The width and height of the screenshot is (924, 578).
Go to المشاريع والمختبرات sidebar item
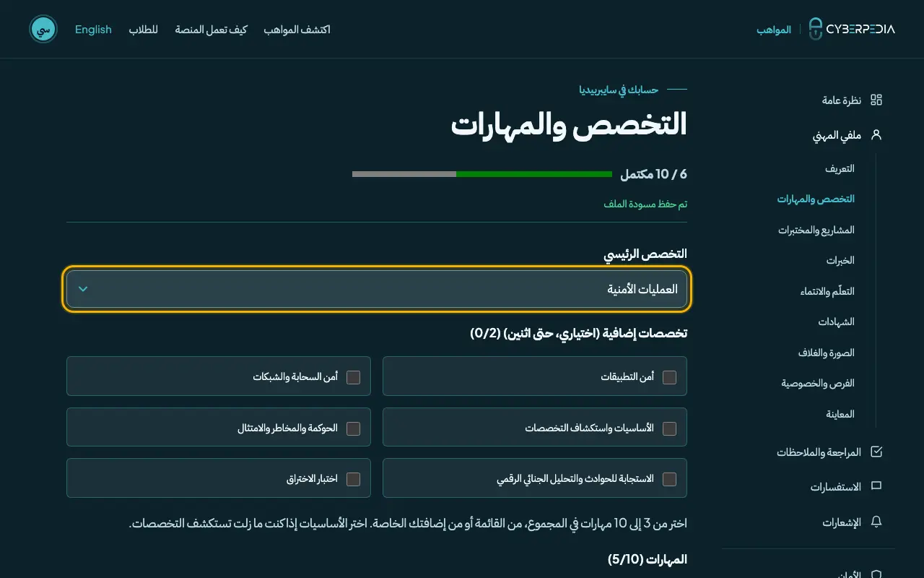(816, 230)
